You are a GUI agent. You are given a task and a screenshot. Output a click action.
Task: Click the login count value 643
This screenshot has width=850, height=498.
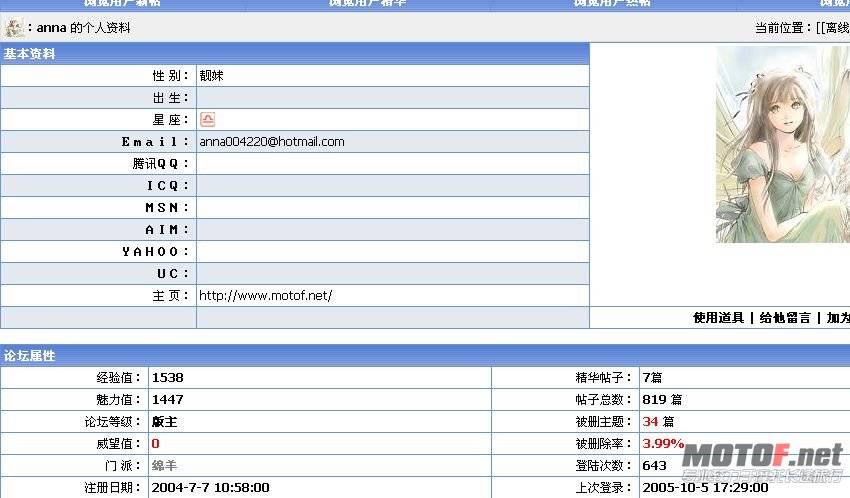pos(654,465)
